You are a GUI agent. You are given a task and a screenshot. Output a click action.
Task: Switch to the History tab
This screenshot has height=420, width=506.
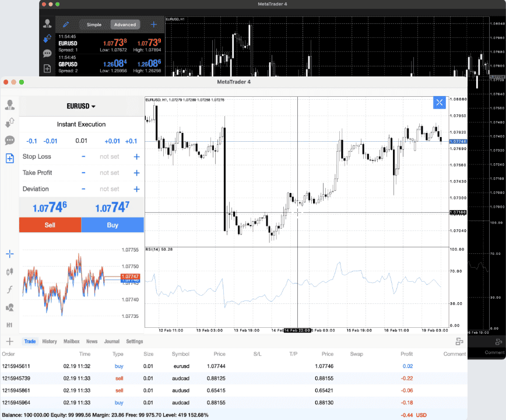point(49,341)
